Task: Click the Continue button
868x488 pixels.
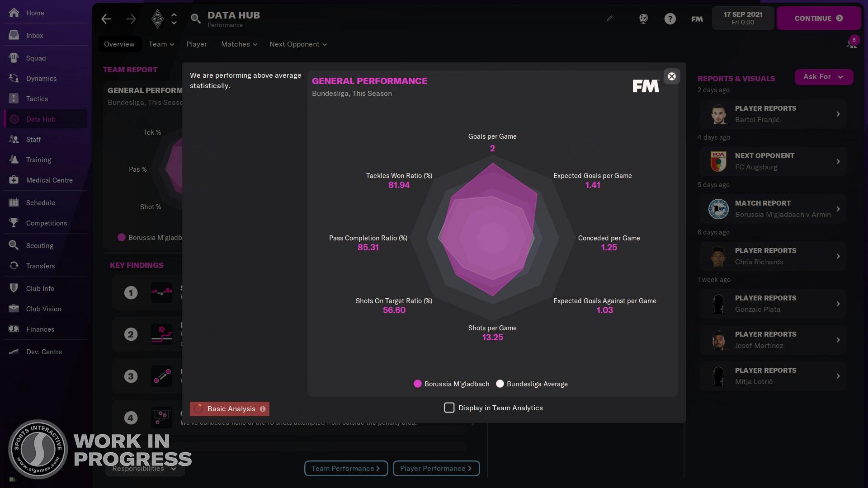Action: point(819,18)
